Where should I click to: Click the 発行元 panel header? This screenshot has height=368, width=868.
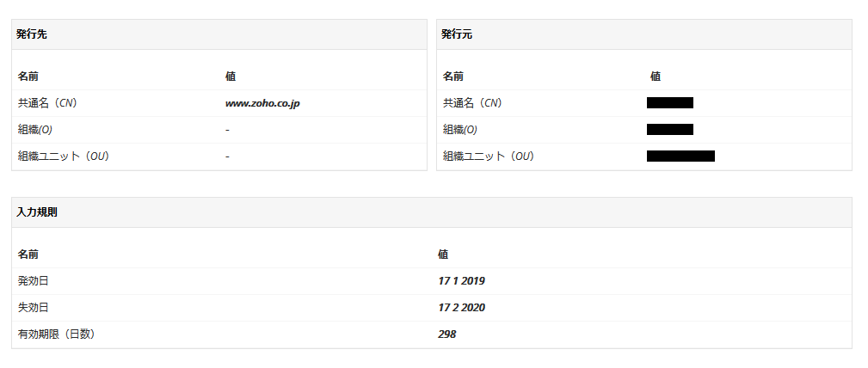457,34
